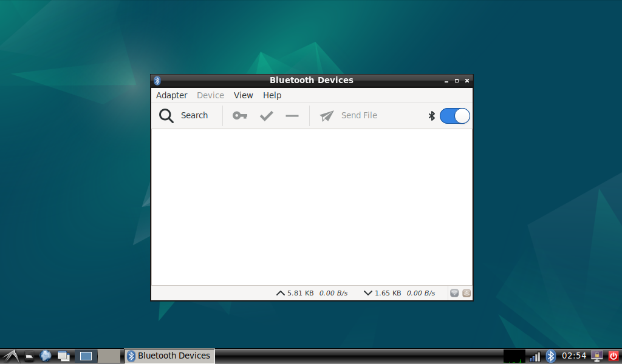Image resolution: width=622 pixels, height=364 pixels.
Task: Open the View menu
Action: [x=243, y=95]
